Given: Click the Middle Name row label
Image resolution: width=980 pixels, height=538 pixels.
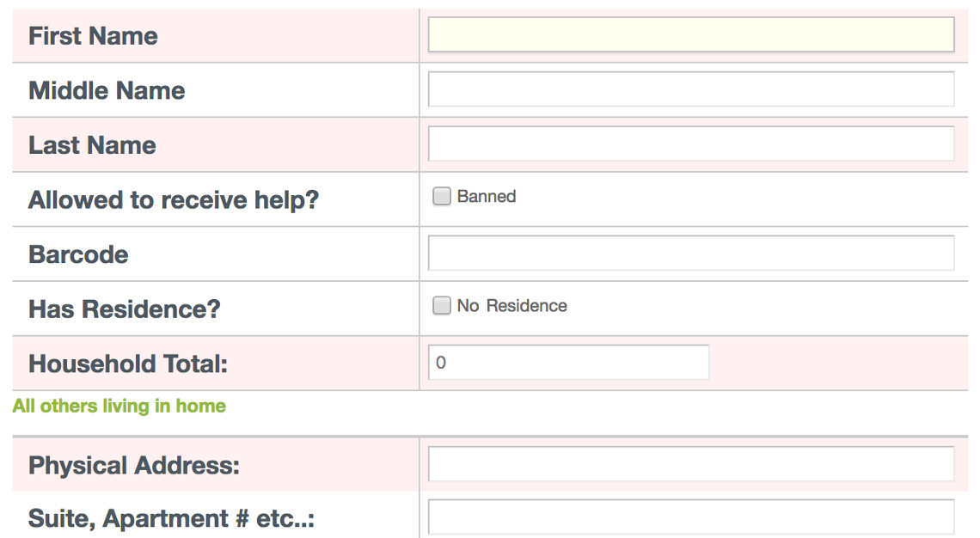Looking at the screenshot, I should [107, 90].
